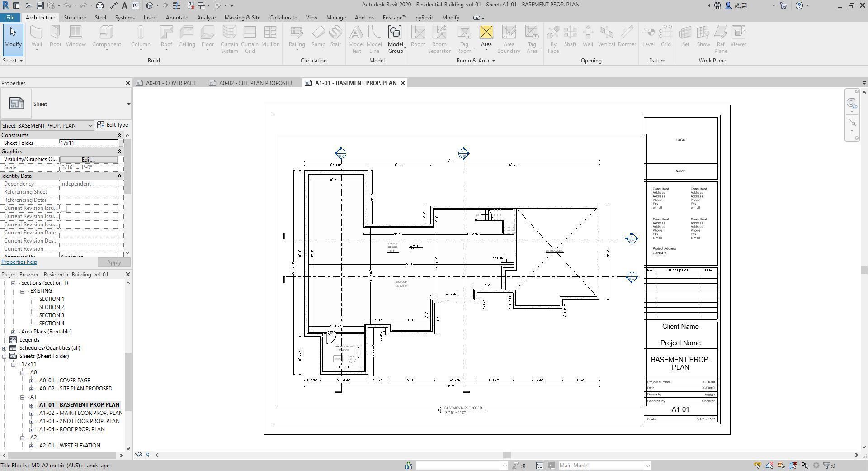Expand the Schedules/Quantities (all) node
The width and height of the screenshot is (868, 471).
pyautogui.click(x=4, y=348)
